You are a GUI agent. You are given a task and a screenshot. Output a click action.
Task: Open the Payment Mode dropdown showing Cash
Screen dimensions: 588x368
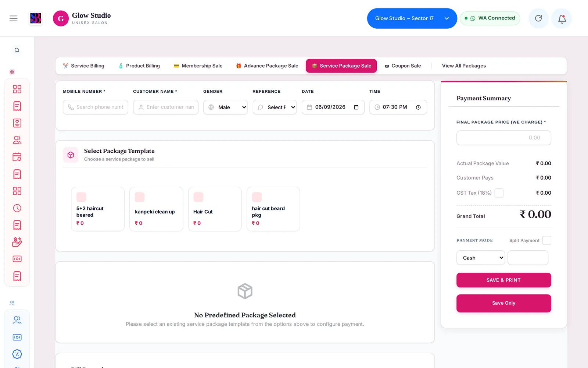tap(481, 258)
